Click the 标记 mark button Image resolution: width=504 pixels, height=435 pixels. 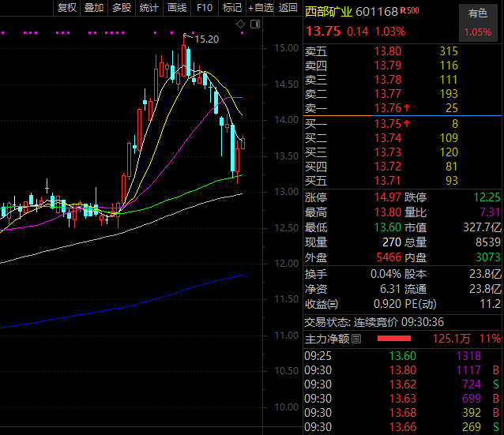231,8
